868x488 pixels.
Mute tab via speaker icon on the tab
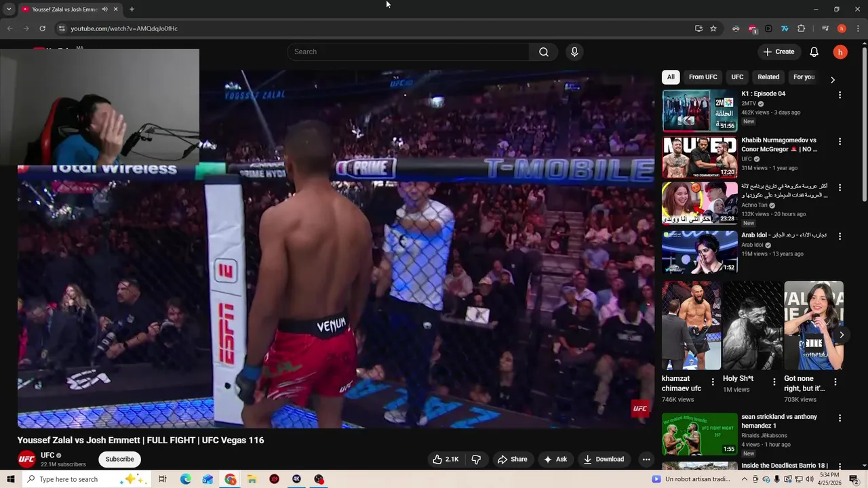[x=104, y=9]
